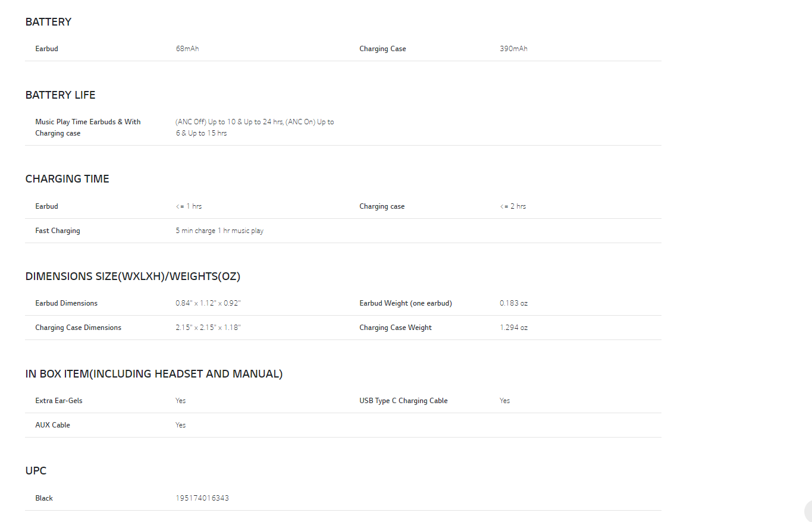Click the Fast Charging row label
The image size is (812, 522).
(57, 231)
